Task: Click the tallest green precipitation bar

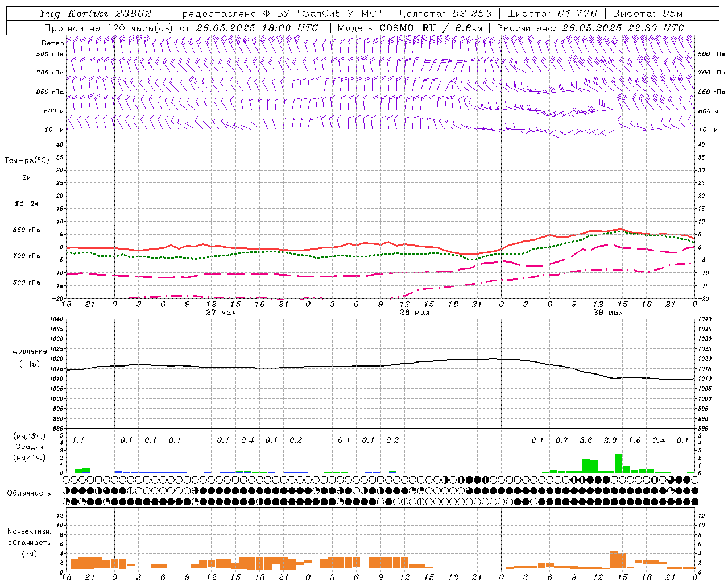Action: tap(618, 463)
